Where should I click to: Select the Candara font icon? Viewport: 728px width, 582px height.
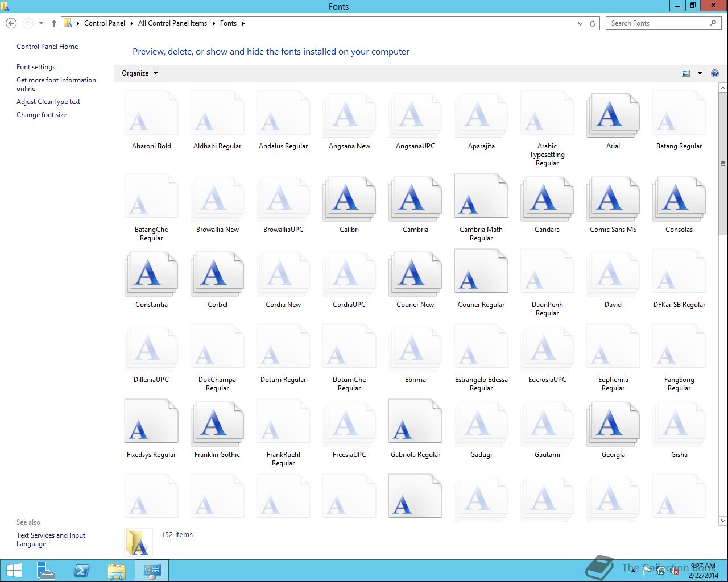[547, 199]
